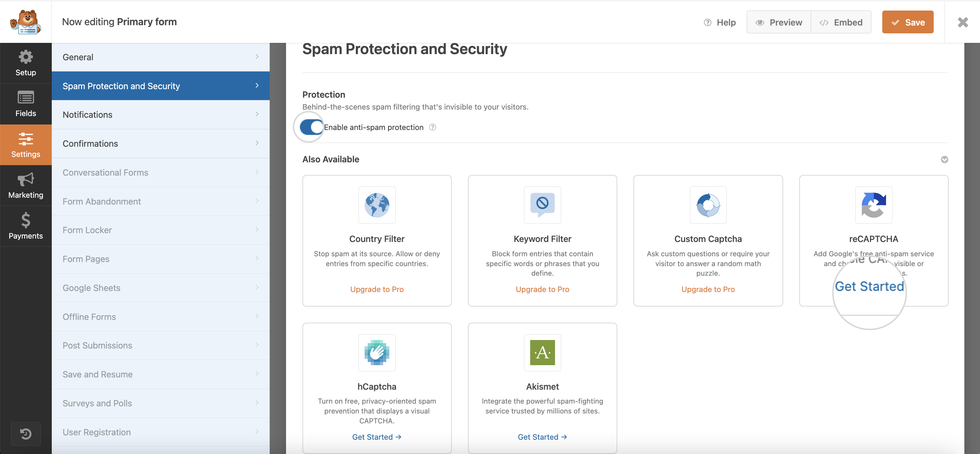Click the Protection section heading
Viewport: 980px width, 454px height.
coord(324,94)
